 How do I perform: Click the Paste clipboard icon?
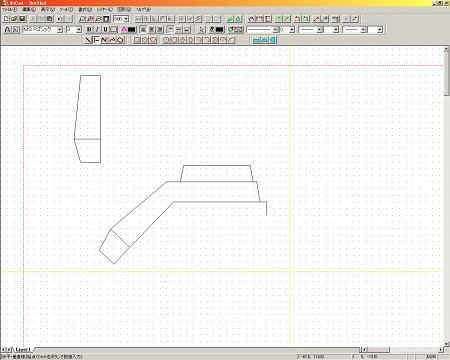[49, 19]
